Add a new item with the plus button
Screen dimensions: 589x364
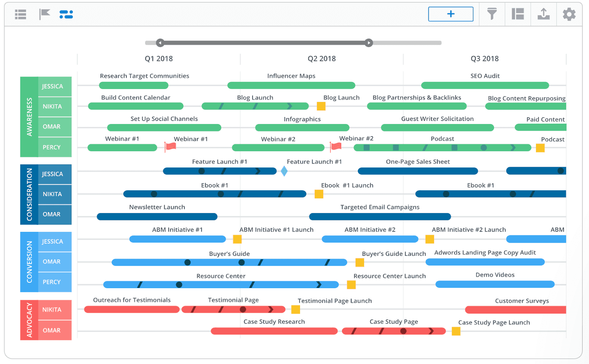click(450, 14)
